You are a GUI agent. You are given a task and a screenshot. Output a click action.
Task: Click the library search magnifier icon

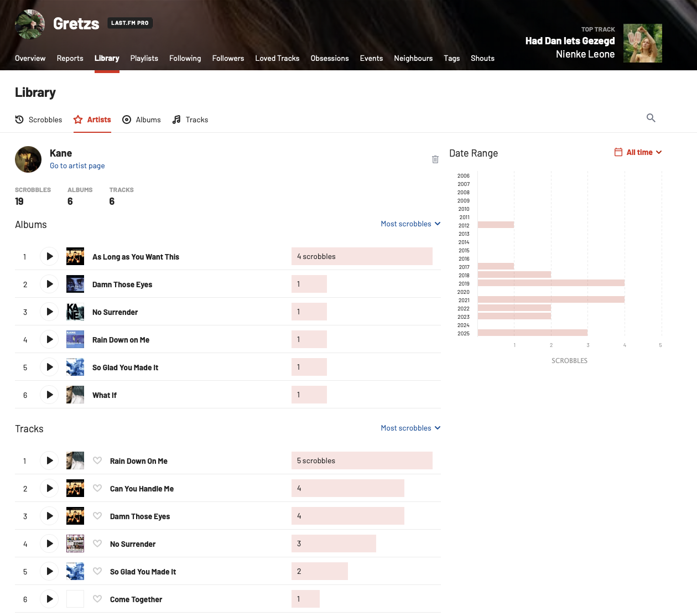(x=651, y=118)
